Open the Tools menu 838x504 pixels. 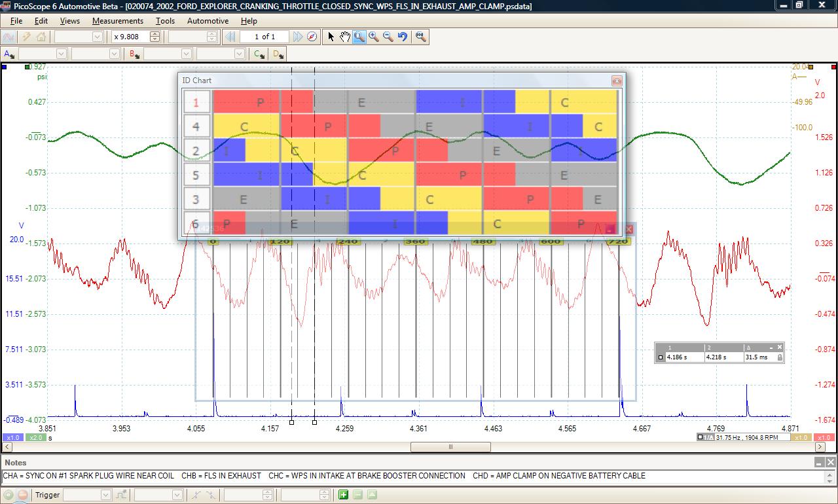click(x=165, y=21)
